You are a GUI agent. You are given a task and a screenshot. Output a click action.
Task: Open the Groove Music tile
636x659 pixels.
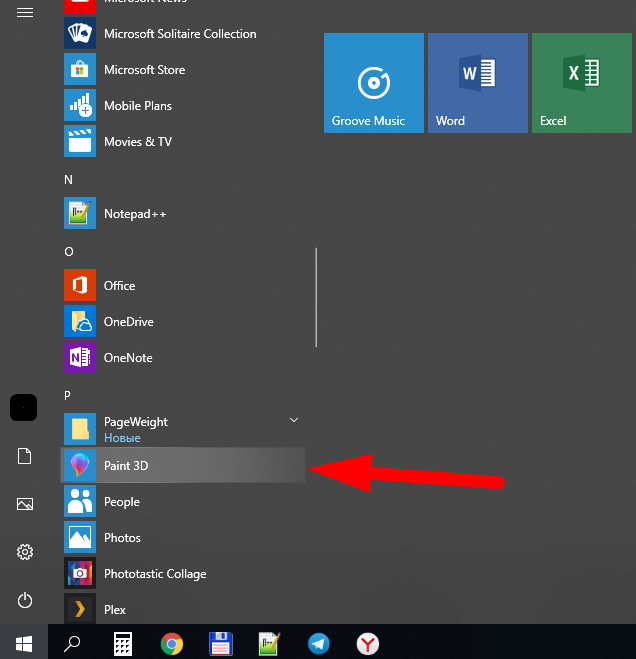[374, 83]
